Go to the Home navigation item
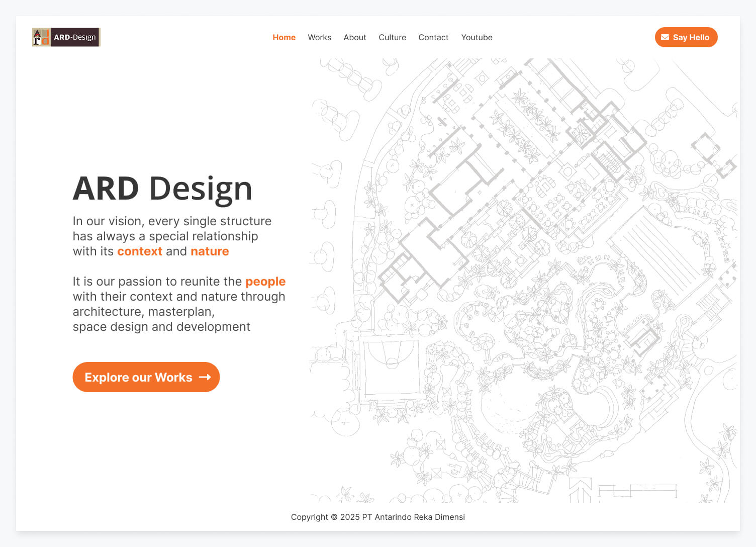The width and height of the screenshot is (756, 547). pyautogui.click(x=284, y=37)
